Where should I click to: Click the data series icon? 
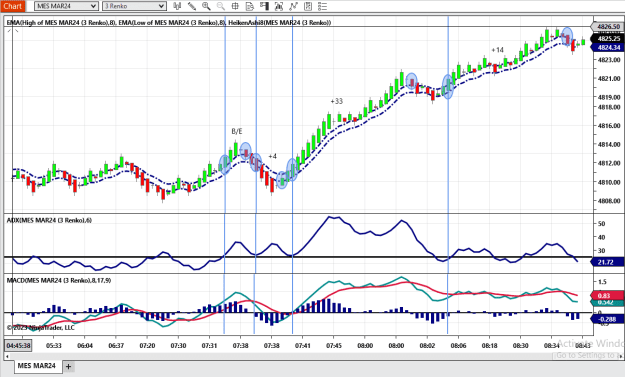pos(279,6)
